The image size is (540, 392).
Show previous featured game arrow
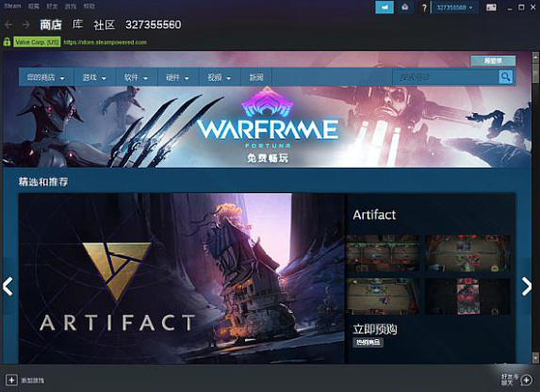(x=8, y=286)
